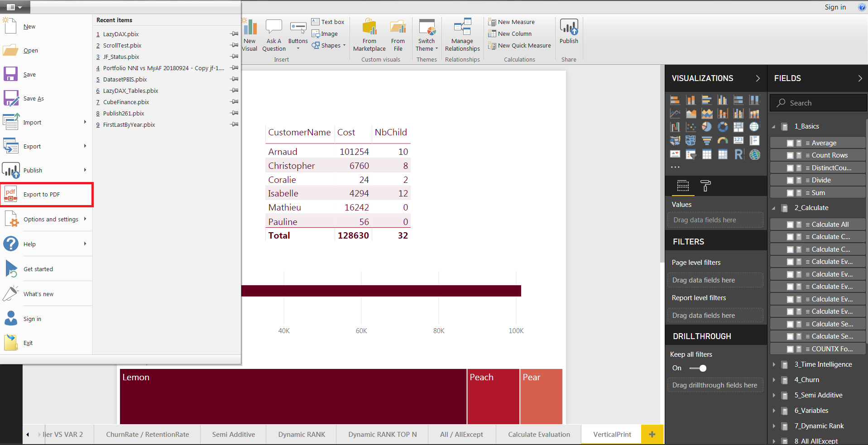
Task: Select the Pie chart visualization
Action: [707, 127]
